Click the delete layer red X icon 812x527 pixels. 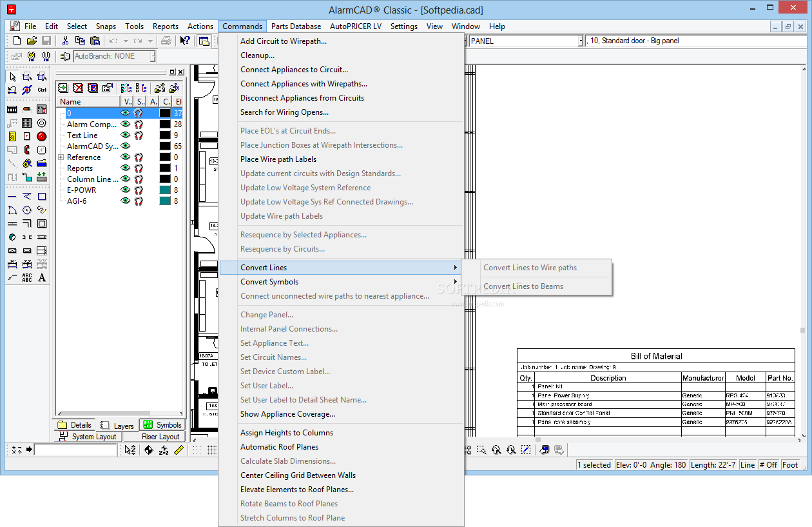click(78, 88)
